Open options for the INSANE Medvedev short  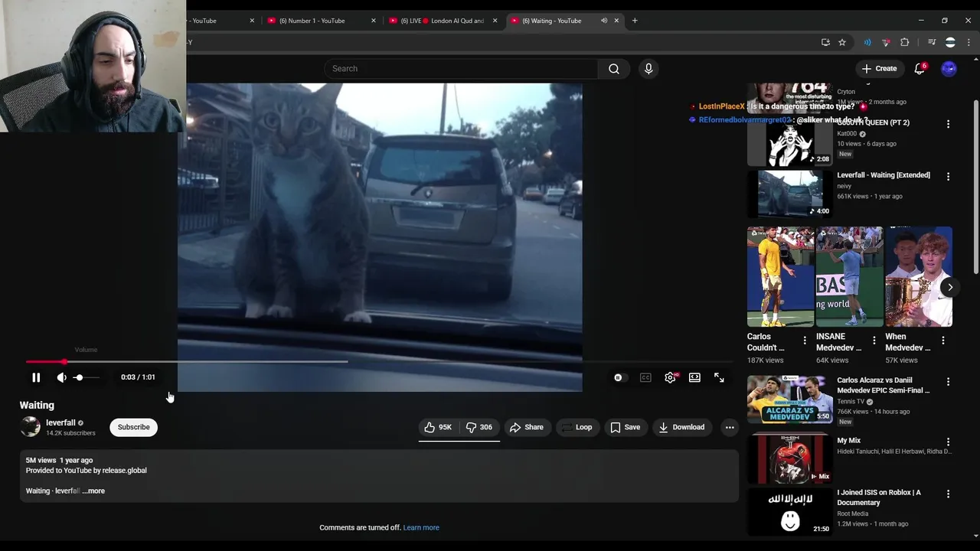click(x=874, y=341)
